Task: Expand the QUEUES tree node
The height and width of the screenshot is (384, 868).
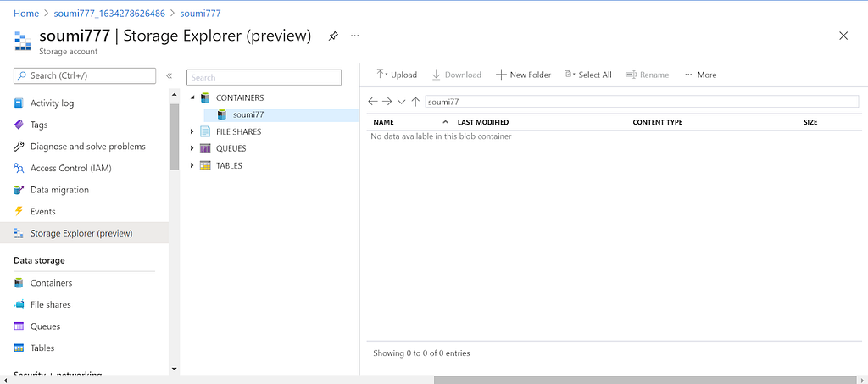Action: point(192,148)
